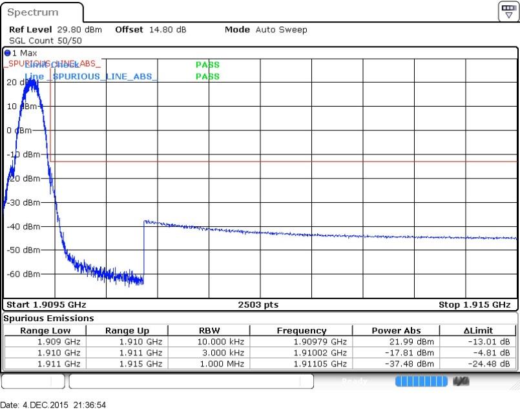
Task: Select the Start 1.9095 GHz label
Action: 47,304
